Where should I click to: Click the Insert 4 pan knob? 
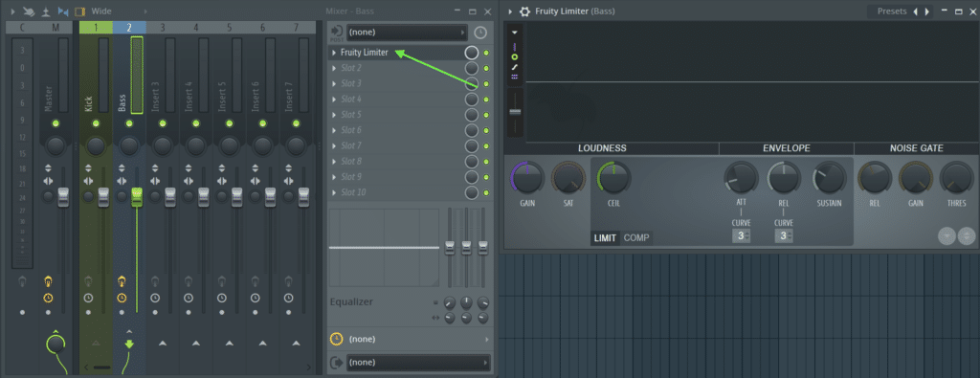(x=195, y=146)
